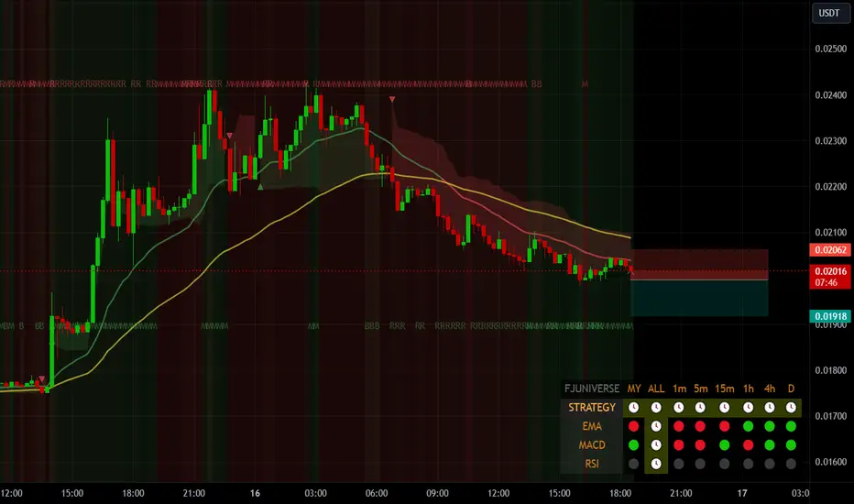Click the green EMA dot under 1h

(x=749, y=426)
